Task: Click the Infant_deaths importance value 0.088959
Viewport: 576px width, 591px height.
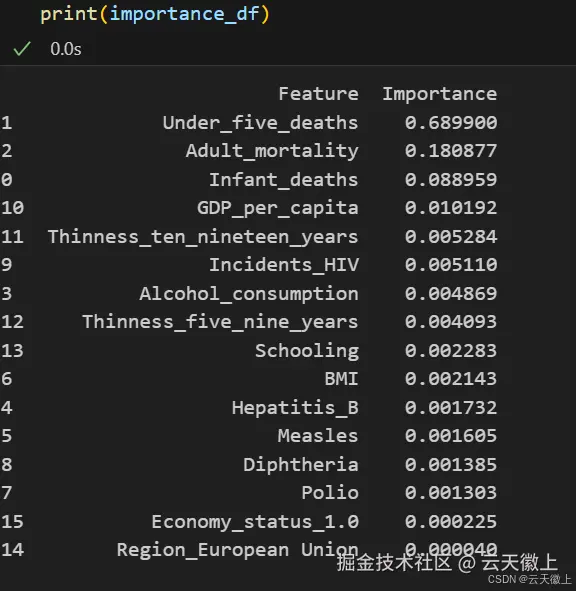Action: click(x=451, y=180)
